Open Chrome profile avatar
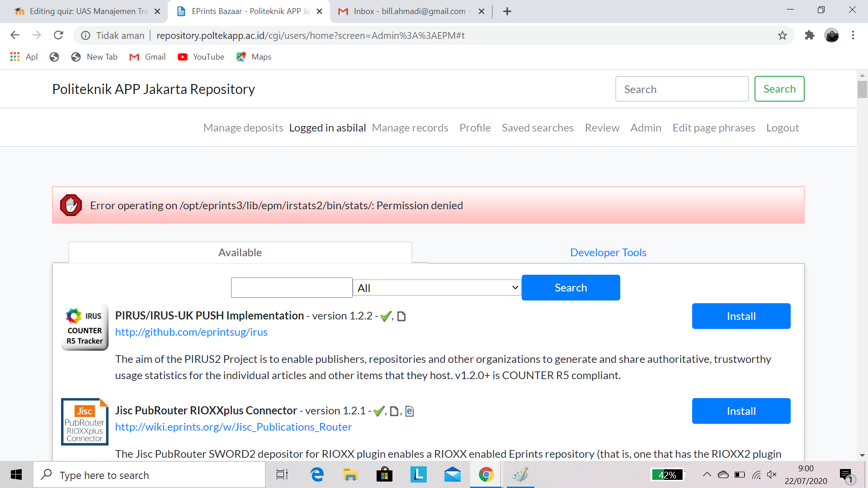 (832, 35)
